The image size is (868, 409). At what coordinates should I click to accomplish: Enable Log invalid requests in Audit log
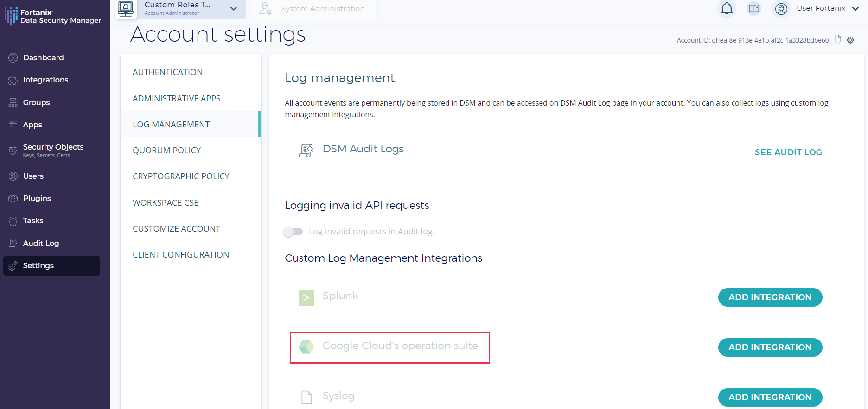coord(293,232)
